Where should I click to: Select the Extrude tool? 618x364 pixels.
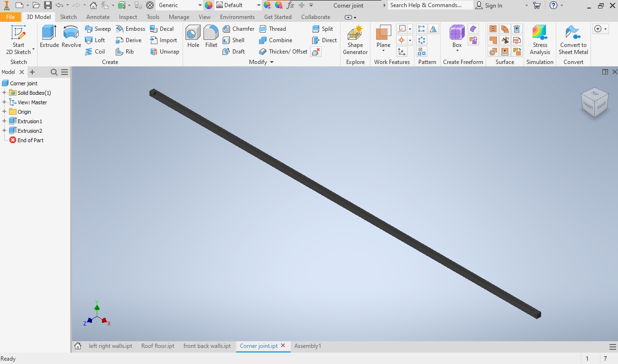point(49,37)
